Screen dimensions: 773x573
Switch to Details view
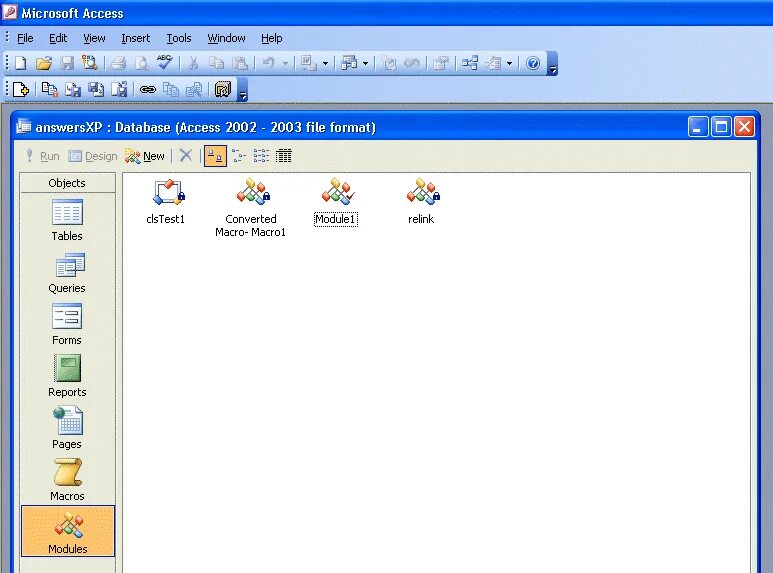coord(283,156)
